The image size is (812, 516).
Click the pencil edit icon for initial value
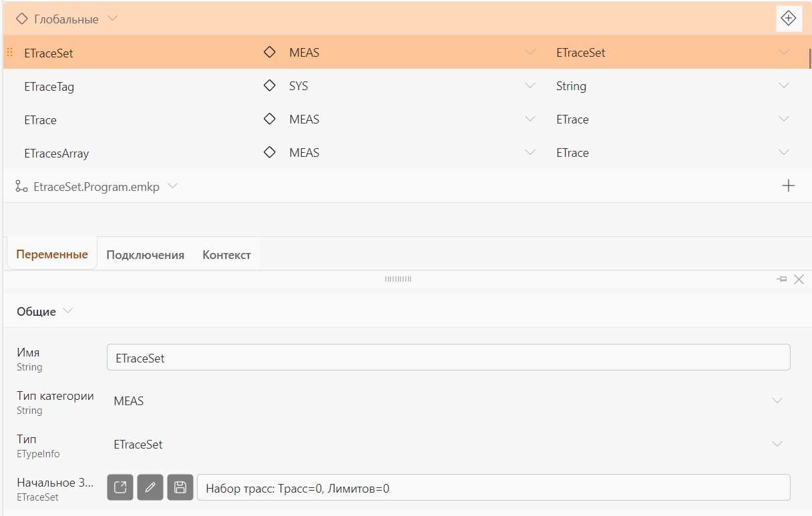150,487
